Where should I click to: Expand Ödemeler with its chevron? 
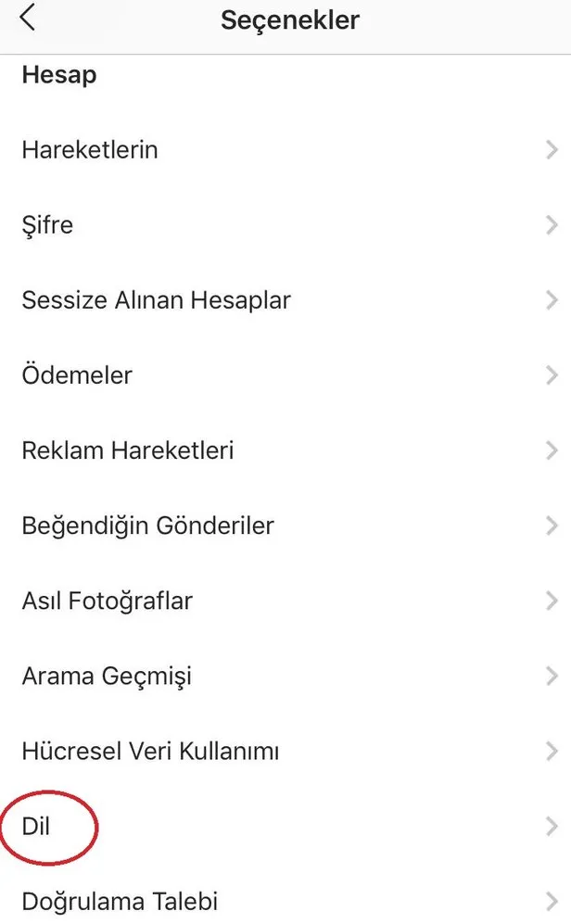(552, 375)
